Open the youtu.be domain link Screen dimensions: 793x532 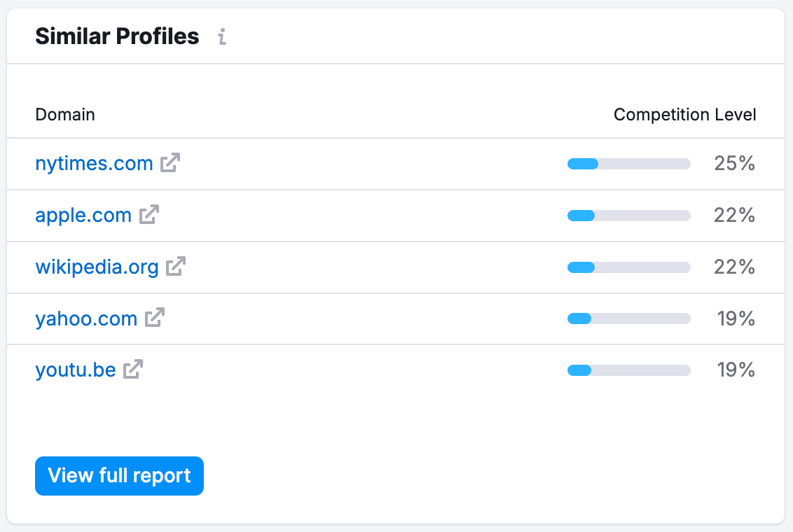[75, 370]
